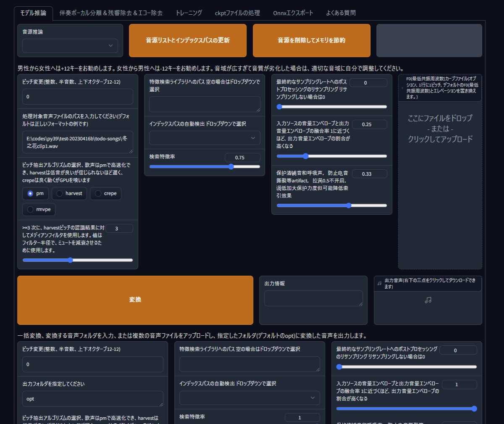This screenshot has height=424, width=504.
Task: Expand the batch section index path auto-detect dropdown
Action: (249, 398)
